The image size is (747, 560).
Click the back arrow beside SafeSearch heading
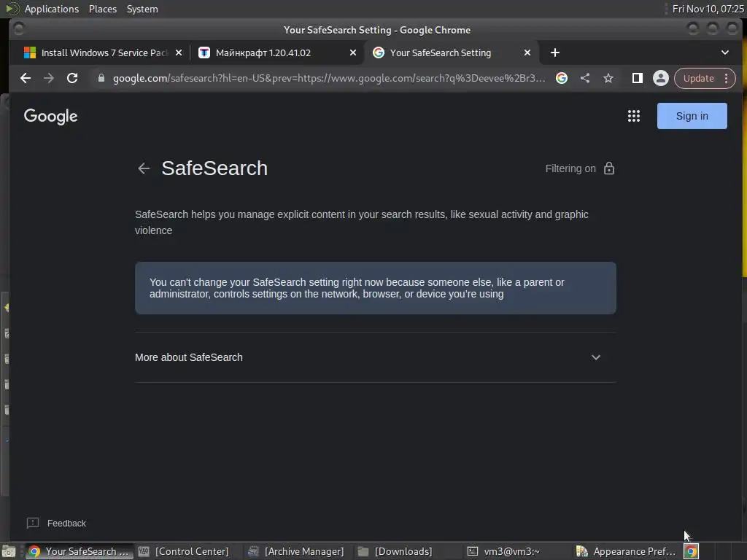coord(144,168)
